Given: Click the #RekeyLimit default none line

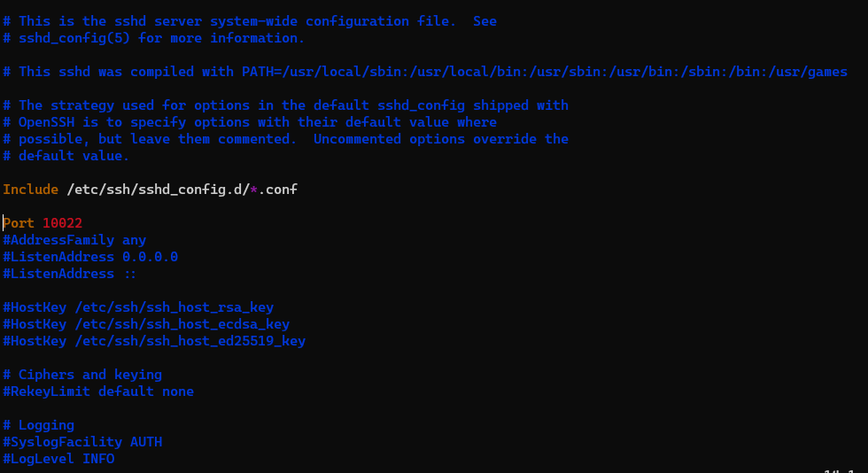Looking at the screenshot, I should pos(98,392).
